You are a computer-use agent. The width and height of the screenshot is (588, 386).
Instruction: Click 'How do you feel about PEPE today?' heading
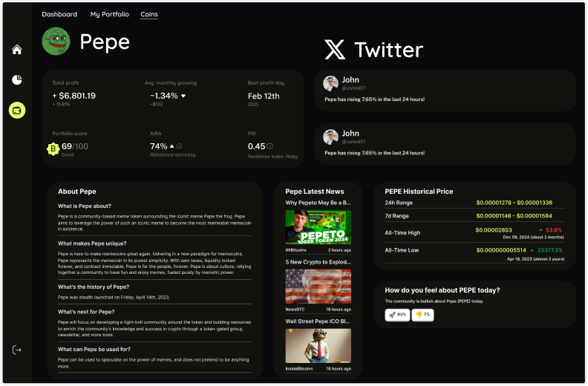tap(442, 290)
